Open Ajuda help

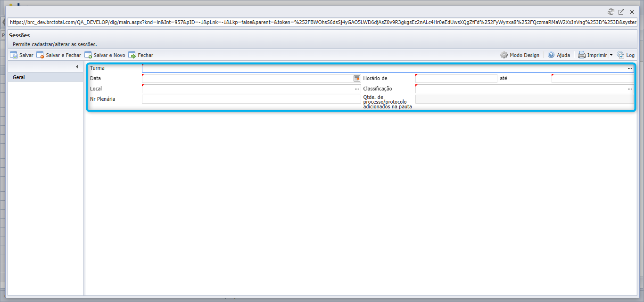tap(559, 55)
